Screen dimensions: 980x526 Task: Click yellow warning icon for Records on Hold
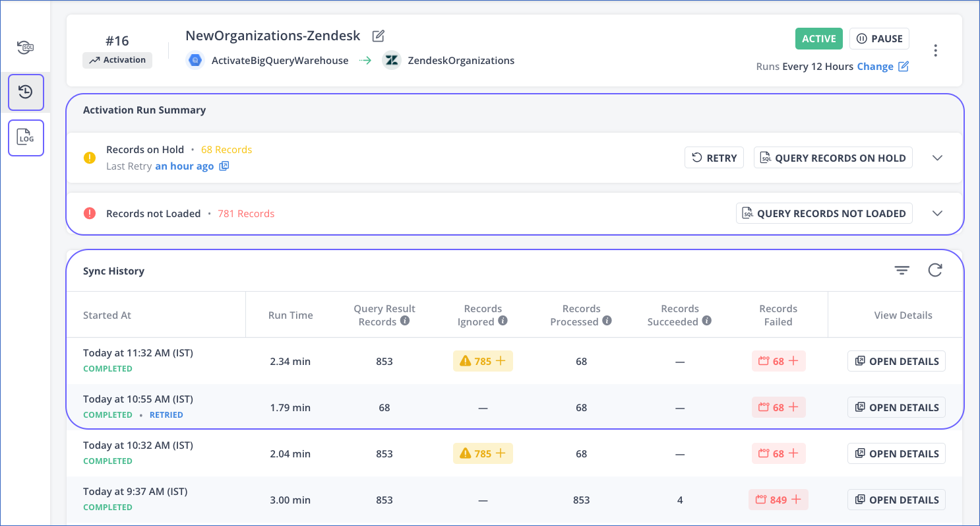click(x=90, y=158)
